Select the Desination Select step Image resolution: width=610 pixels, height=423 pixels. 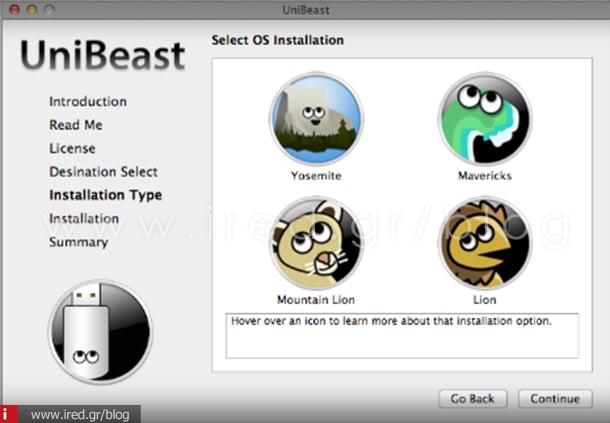pyautogui.click(x=103, y=172)
